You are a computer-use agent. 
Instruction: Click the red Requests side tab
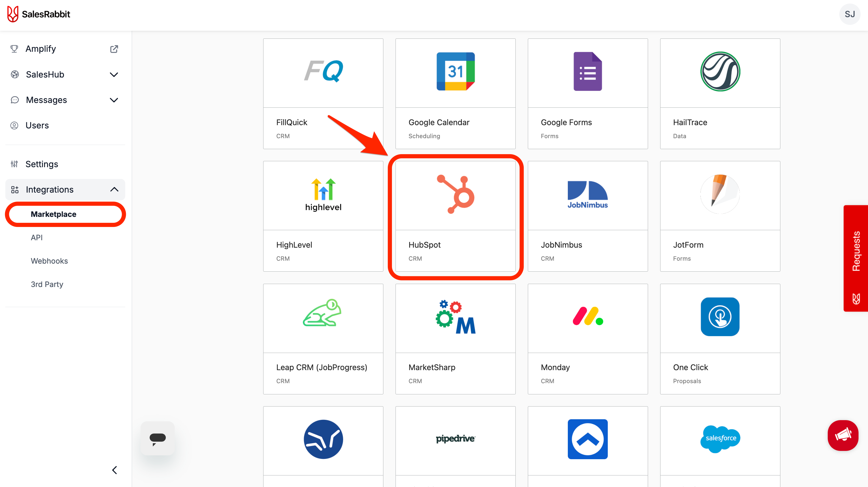[x=856, y=258]
